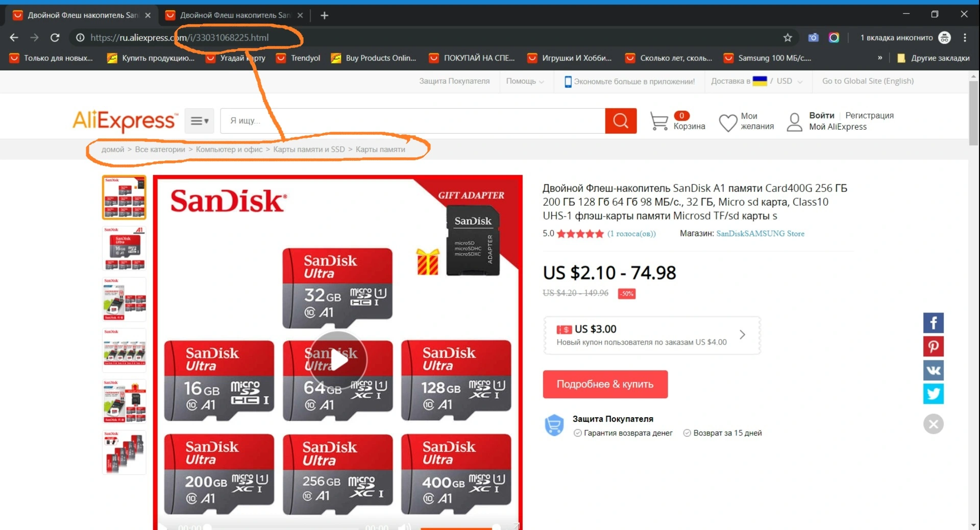This screenshot has height=530, width=980.
Task: View site information icon in address bar
Action: coord(80,37)
